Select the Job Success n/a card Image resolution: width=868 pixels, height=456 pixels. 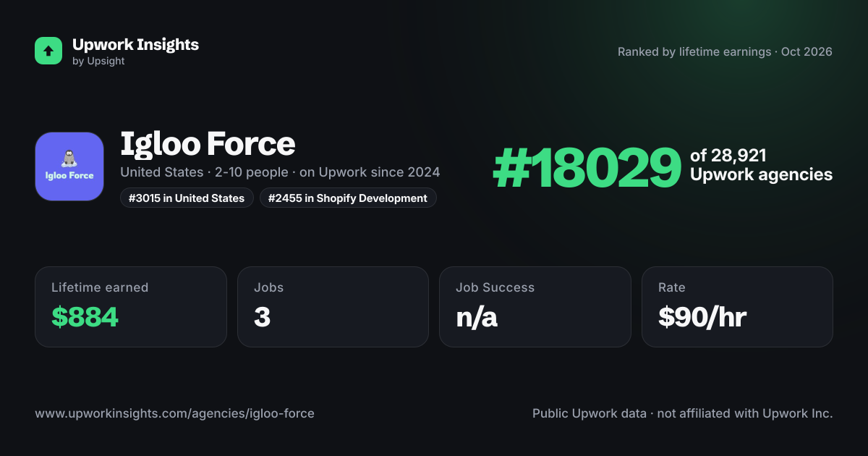[x=535, y=307]
